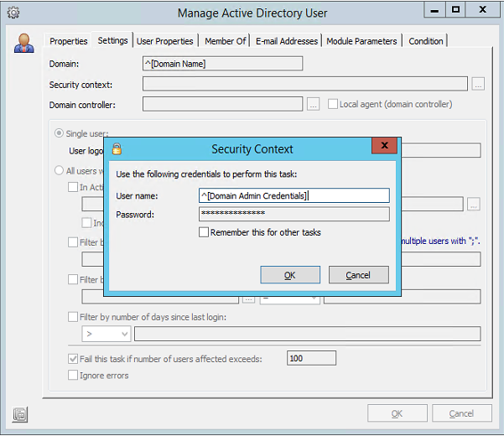
Task: Toggle Filter by number of days since last login
Action: [73, 317]
